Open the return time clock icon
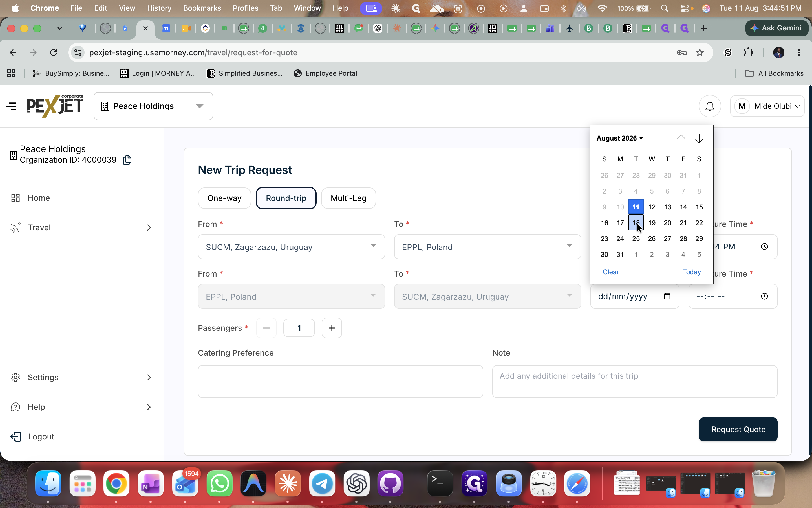 tap(764, 296)
